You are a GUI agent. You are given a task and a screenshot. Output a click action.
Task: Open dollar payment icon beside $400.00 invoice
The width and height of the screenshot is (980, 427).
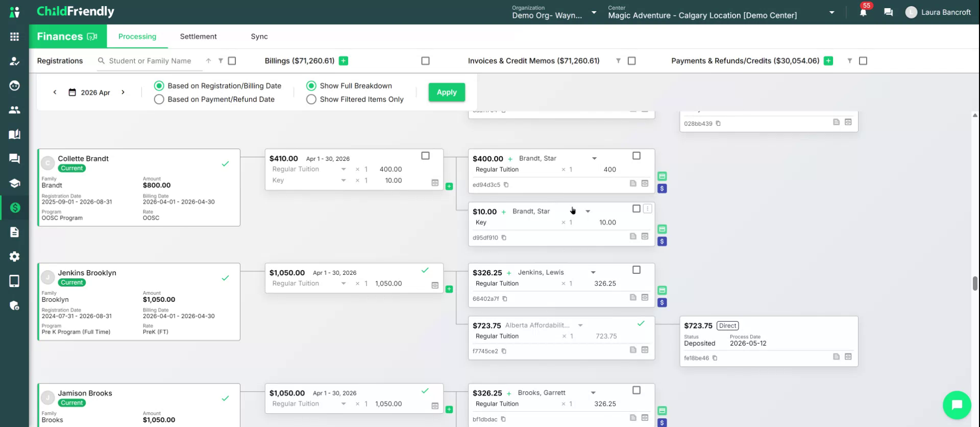(x=662, y=188)
